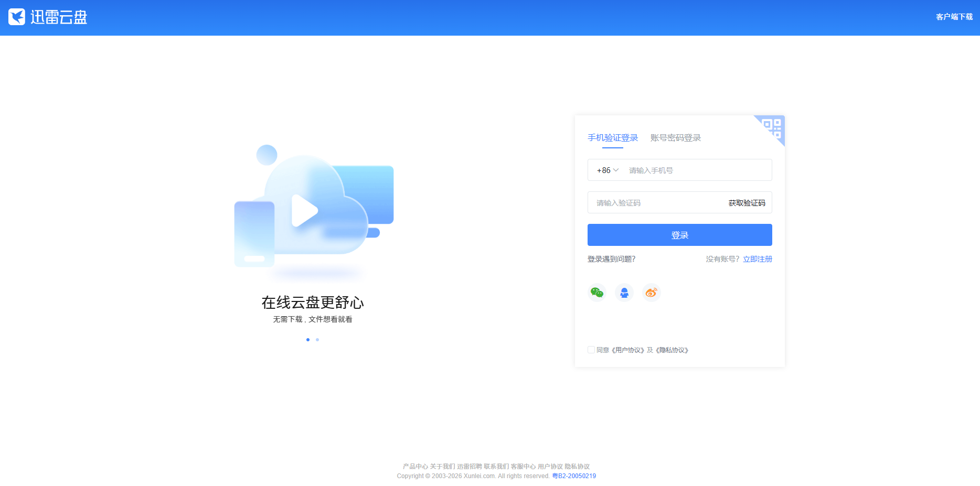
Task: Select the second carousel dot
Action: (317, 340)
